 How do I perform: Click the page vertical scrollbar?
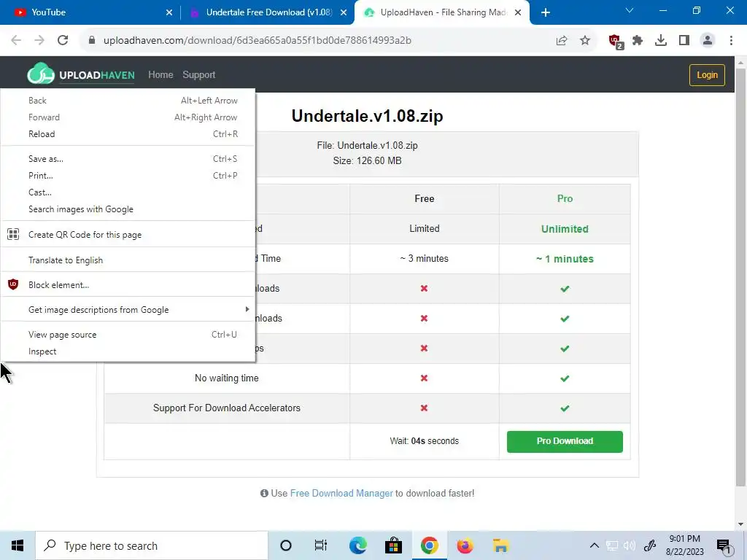(740, 276)
